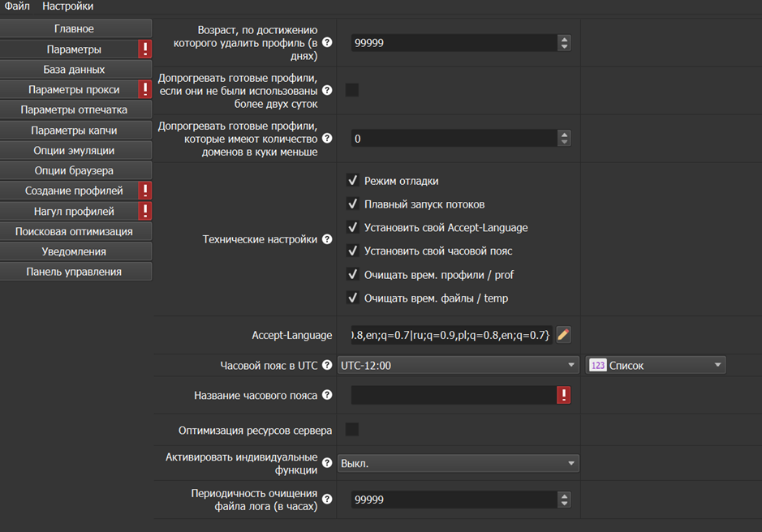This screenshot has height=532, width=762.
Task: Go to База данных section
Action: pyautogui.click(x=75, y=70)
